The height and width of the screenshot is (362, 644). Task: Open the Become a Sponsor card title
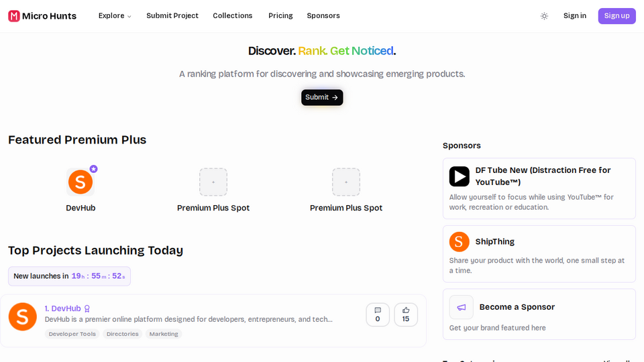[517, 307]
